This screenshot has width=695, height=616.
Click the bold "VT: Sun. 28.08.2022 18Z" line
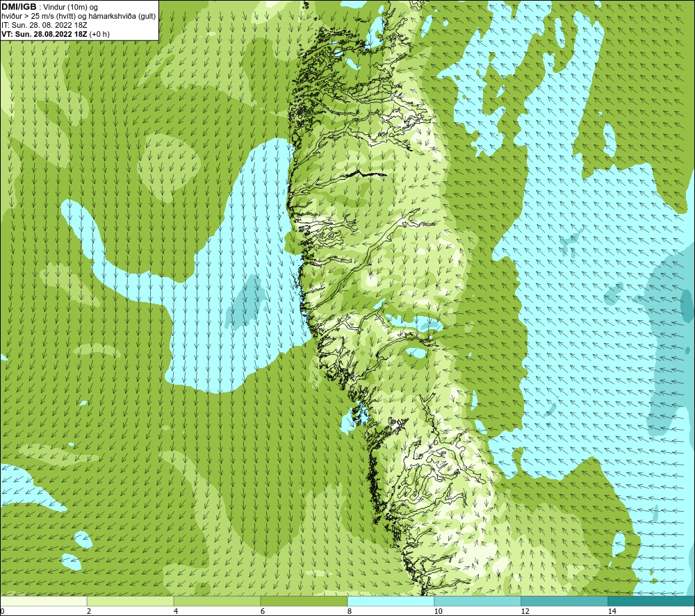56,34
